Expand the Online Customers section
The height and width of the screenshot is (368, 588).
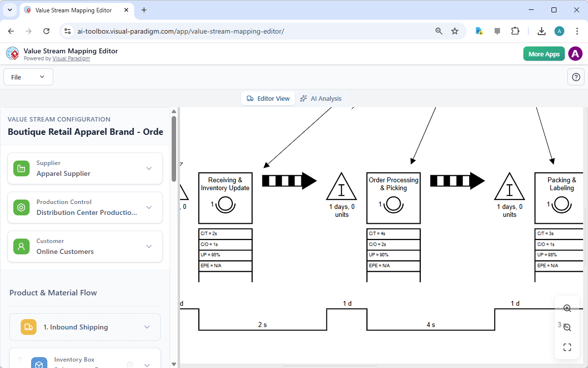(x=149, y=246)
